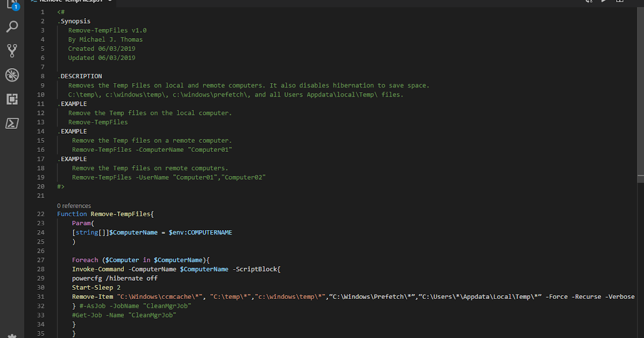Click 'Remove-TempFiles v1.0' comment text
Image resolution: width=644 pixels, height=338 pixels.
107,31
